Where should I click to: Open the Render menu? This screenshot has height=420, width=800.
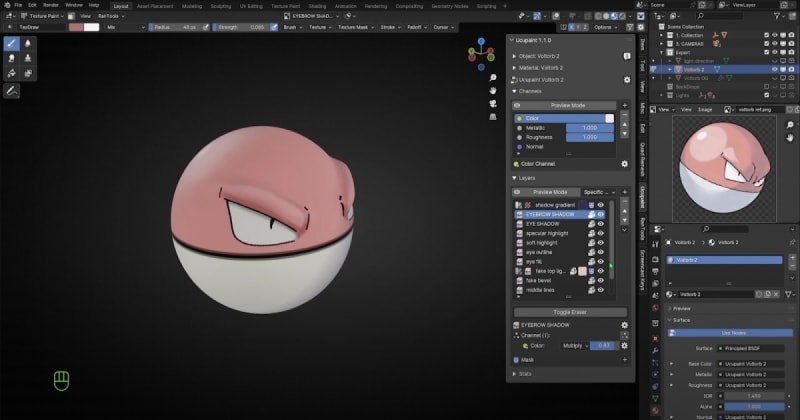pos(51,5)
